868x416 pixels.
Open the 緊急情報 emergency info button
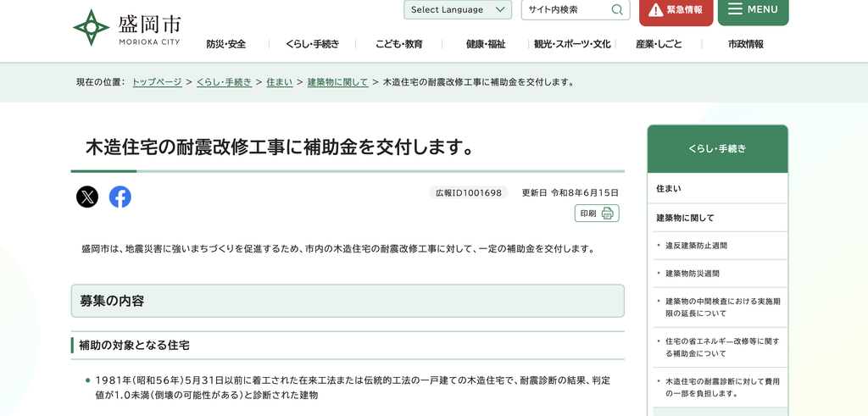click(676, 11)
